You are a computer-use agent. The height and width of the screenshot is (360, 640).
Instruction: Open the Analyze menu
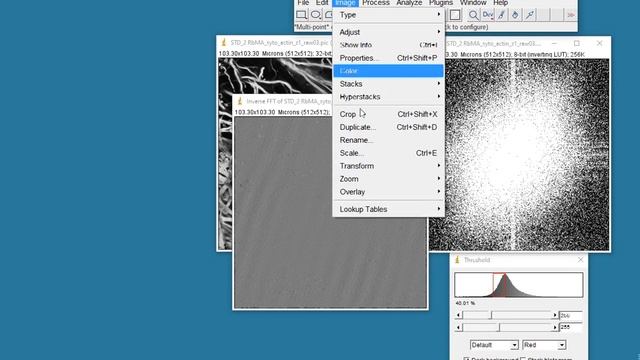[x=409, y=3]
